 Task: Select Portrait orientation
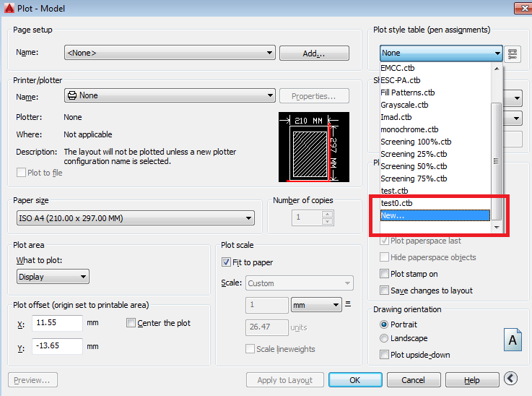coord(384,324)
